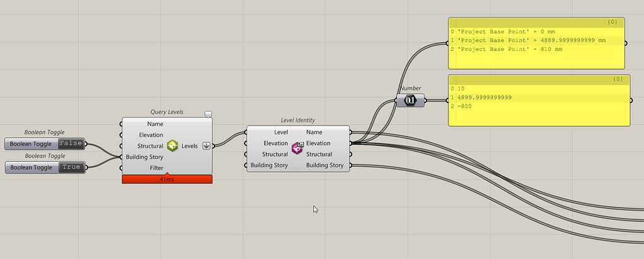Click the Name output of Level Identity

tap(314, 132)
